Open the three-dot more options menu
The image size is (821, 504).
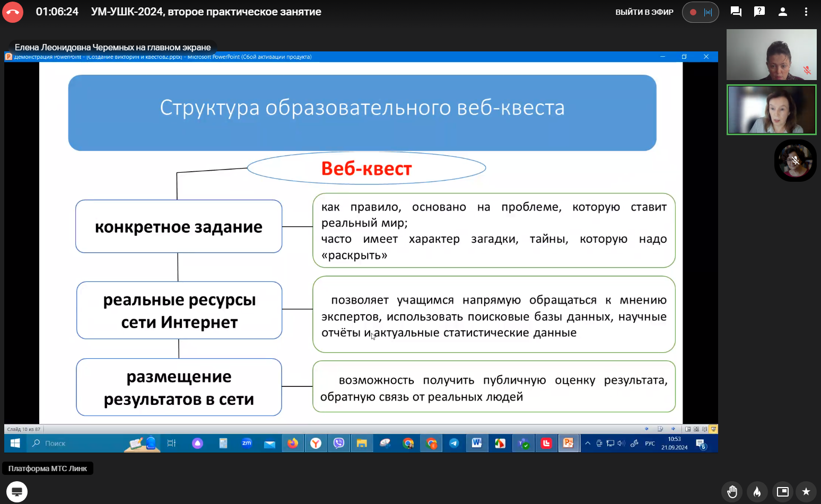(806, 12)
